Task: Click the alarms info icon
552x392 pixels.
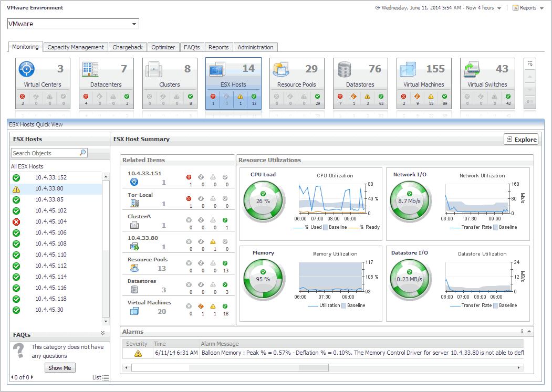Action: pyautogui.click(x=522, y=331)
